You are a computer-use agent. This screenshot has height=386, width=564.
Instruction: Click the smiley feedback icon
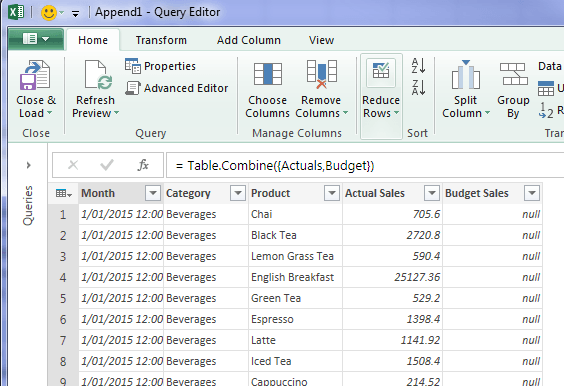click(x=49, y=13)
